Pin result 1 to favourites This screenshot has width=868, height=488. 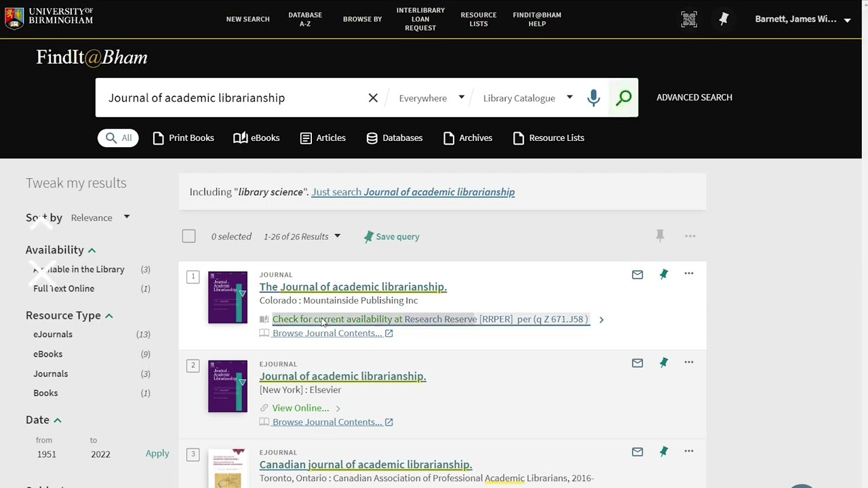click(x=664, y=274)
